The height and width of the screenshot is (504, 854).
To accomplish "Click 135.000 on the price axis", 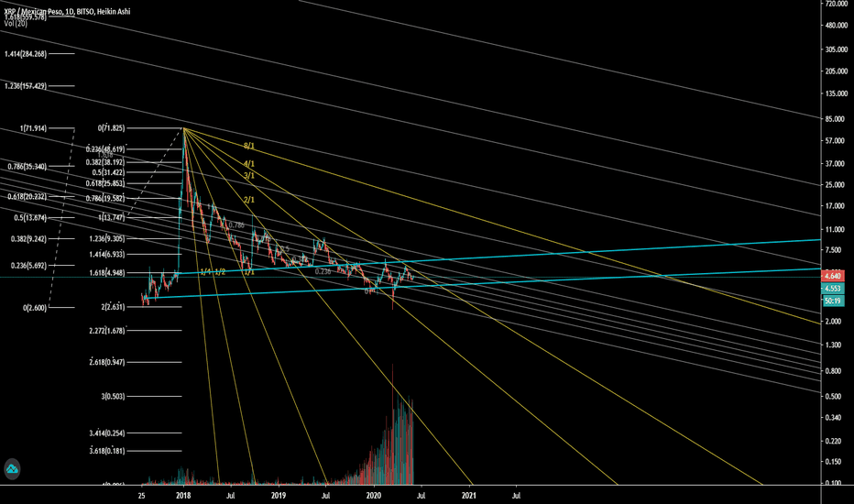I will tap(837, 94).
